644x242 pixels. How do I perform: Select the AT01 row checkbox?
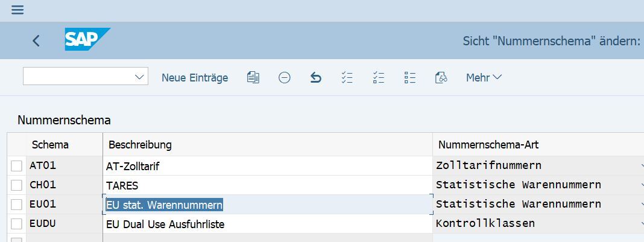tap(17, 166)
